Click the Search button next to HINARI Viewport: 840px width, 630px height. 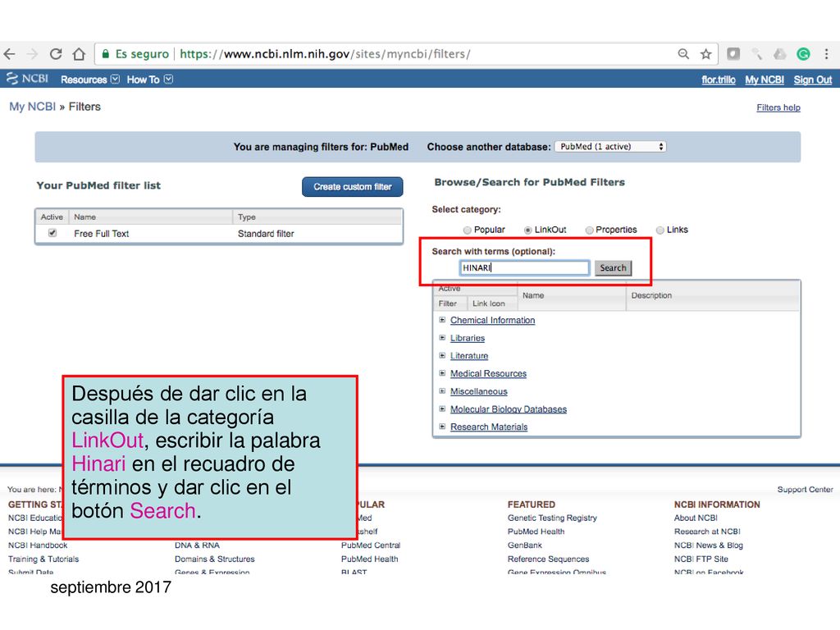click(x=613, y=268)
